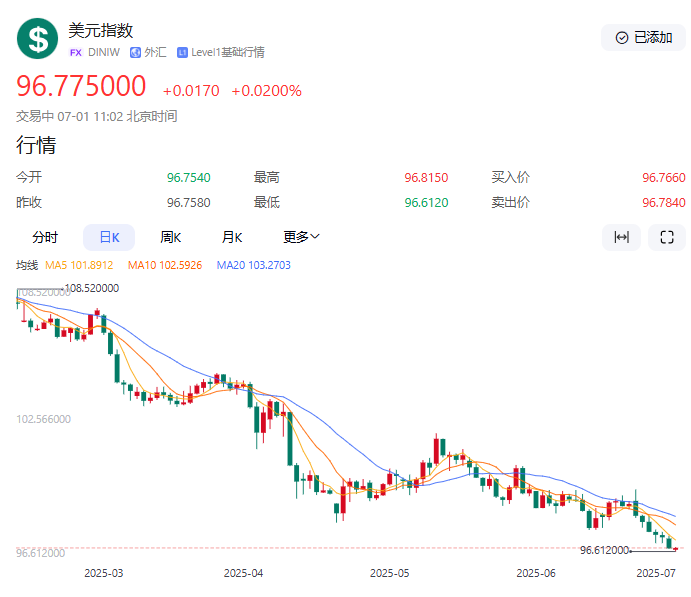Click the Level1基础行情 label
691x597 pixels.
[x=228, y=52]
